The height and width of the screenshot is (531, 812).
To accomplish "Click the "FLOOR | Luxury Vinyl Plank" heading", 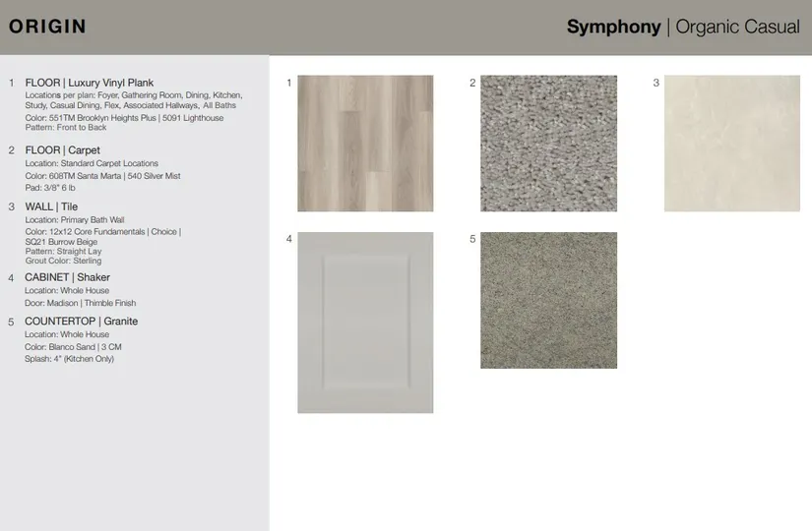I will (89, 83).
